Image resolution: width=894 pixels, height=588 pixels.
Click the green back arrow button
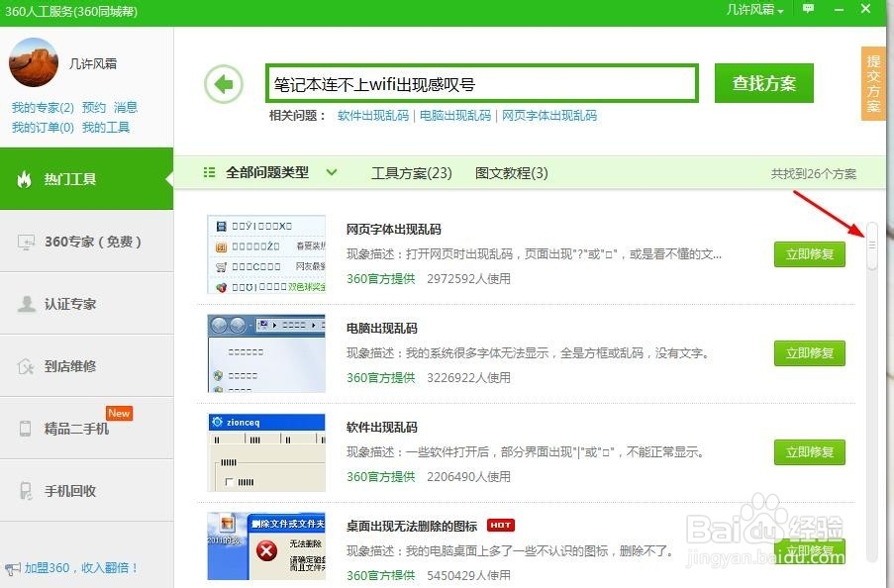click(224, 84)
